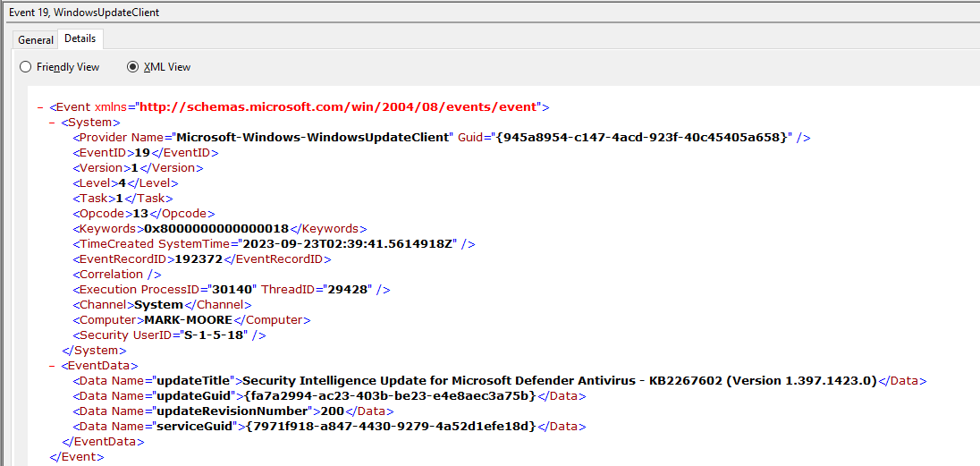The height and width of the screenshot is (466, 980).
Task: Switch to the General tab
Action: click(36, 40)
